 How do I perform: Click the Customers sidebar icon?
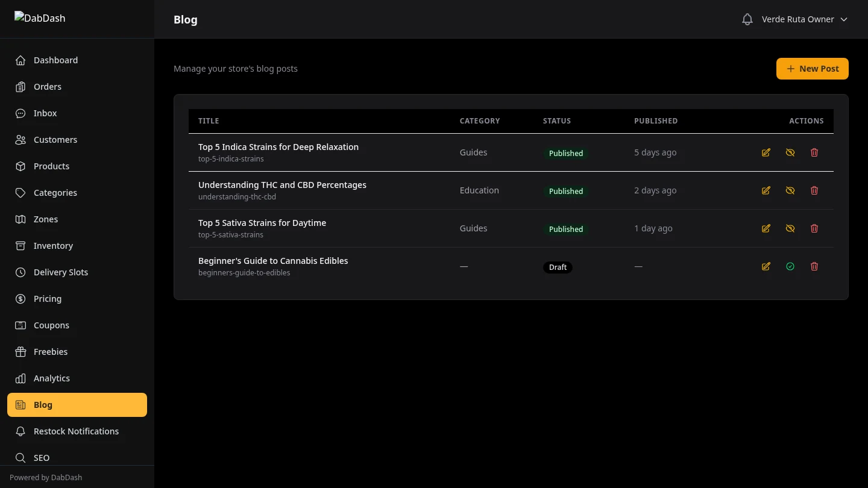20,139
